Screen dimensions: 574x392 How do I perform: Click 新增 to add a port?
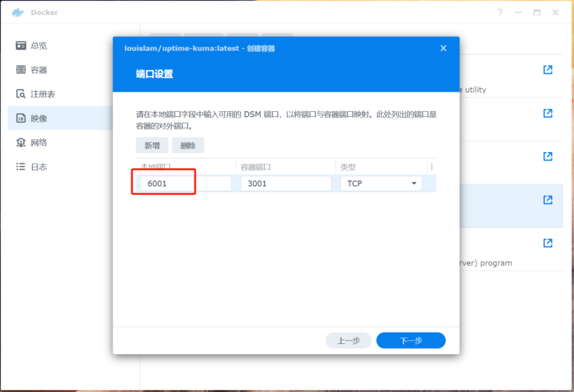pyautogui.click(x=152, y=145)
